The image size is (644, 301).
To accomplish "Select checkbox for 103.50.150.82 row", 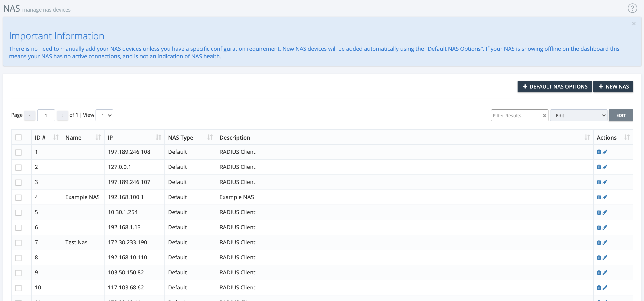I will tap(18, 273).
